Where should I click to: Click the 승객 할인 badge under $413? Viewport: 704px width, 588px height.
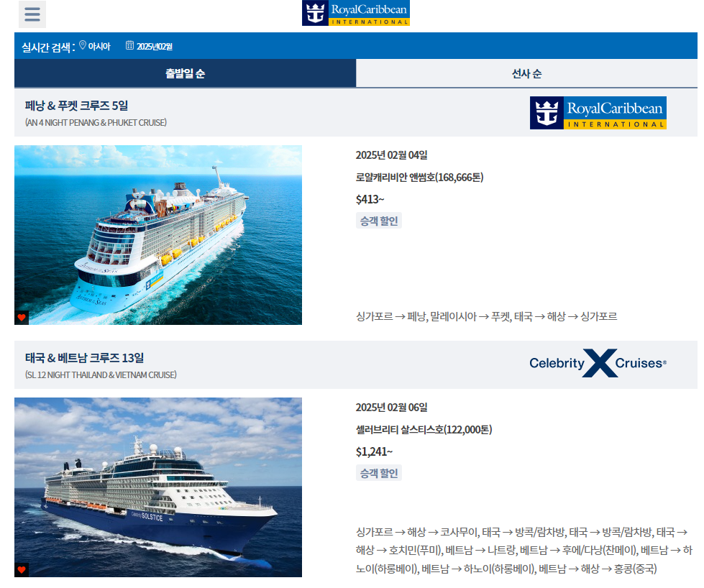click(379, 221)
